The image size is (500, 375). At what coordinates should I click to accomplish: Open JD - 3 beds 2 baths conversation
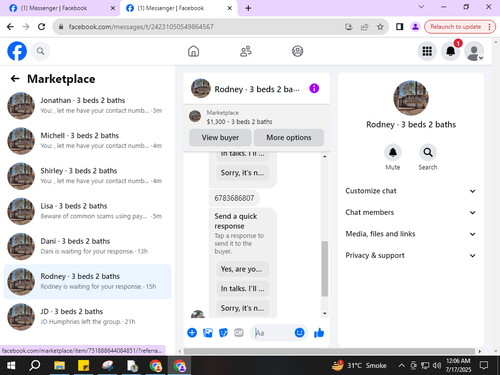click(x=87, y=316)
